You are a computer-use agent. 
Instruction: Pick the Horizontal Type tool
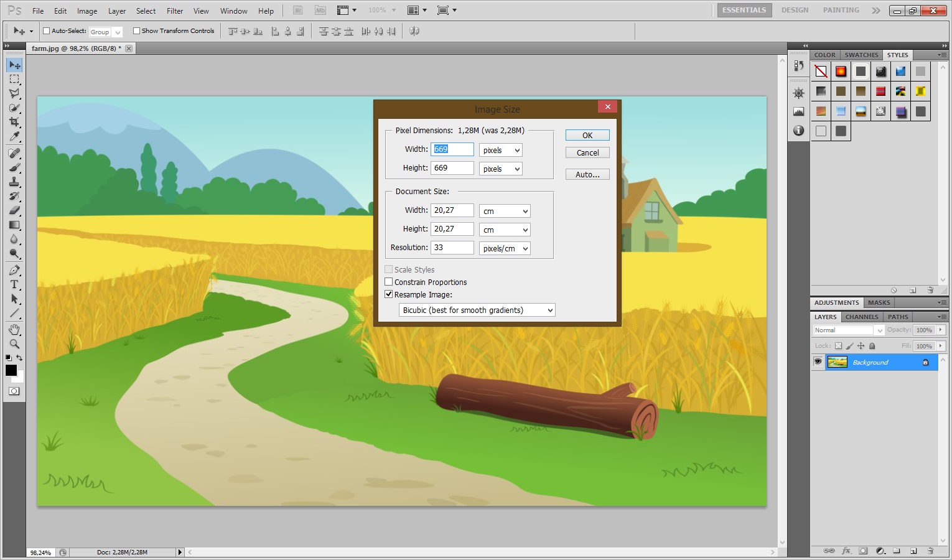pyautogui.click(x=14, y=284)
